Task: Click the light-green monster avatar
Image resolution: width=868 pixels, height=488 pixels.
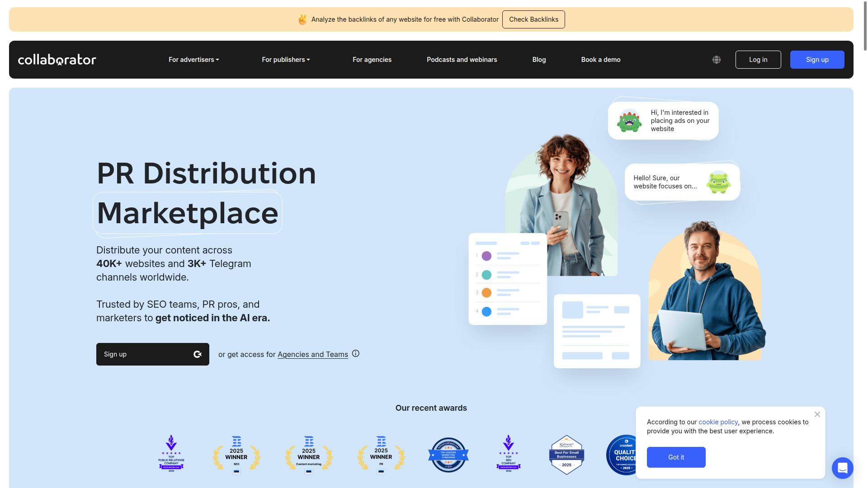Action: point(718,182)
